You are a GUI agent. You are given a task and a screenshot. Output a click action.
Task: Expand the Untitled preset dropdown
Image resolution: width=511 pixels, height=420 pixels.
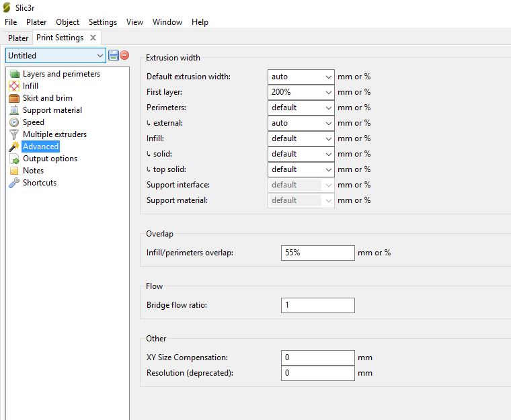[x=100, y=56]
